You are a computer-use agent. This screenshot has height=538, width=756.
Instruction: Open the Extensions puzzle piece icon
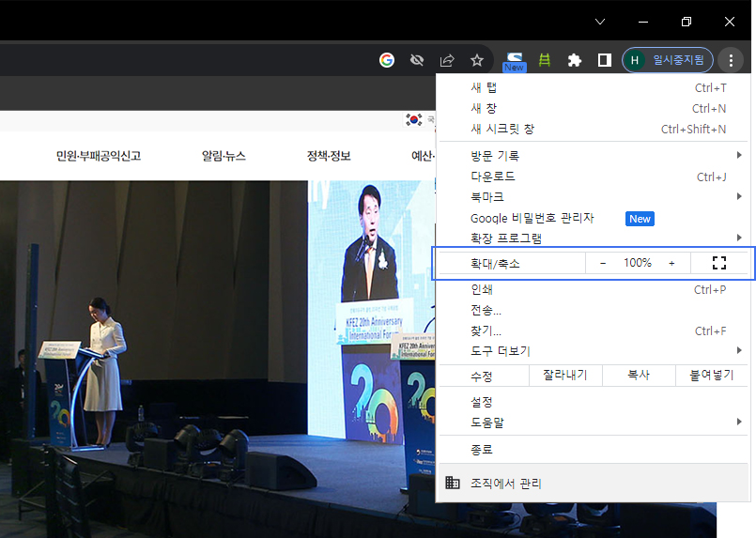tap(575, 60)
